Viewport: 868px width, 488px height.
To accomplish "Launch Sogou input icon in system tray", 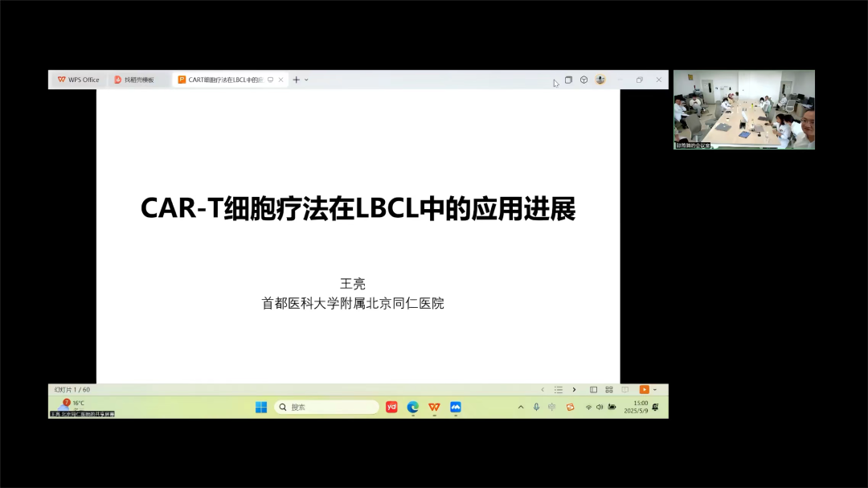I will pos(571,408).
